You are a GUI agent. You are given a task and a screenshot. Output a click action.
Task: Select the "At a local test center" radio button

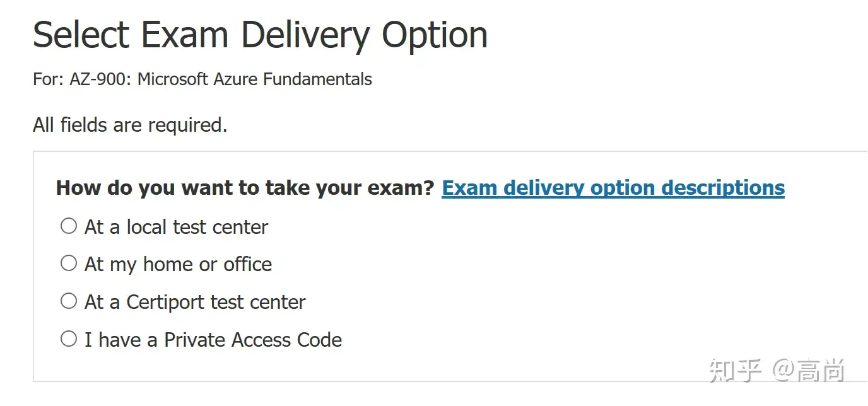68,226
